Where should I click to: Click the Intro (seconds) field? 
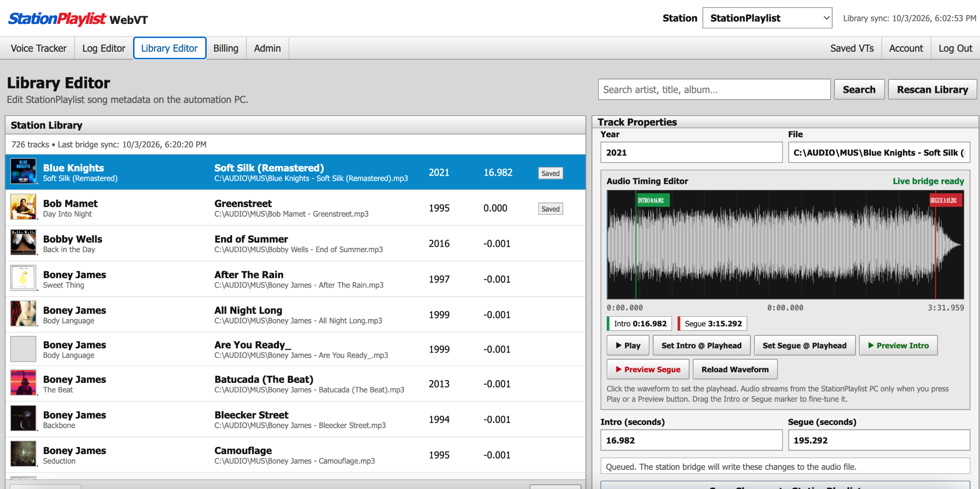[691, 440]
